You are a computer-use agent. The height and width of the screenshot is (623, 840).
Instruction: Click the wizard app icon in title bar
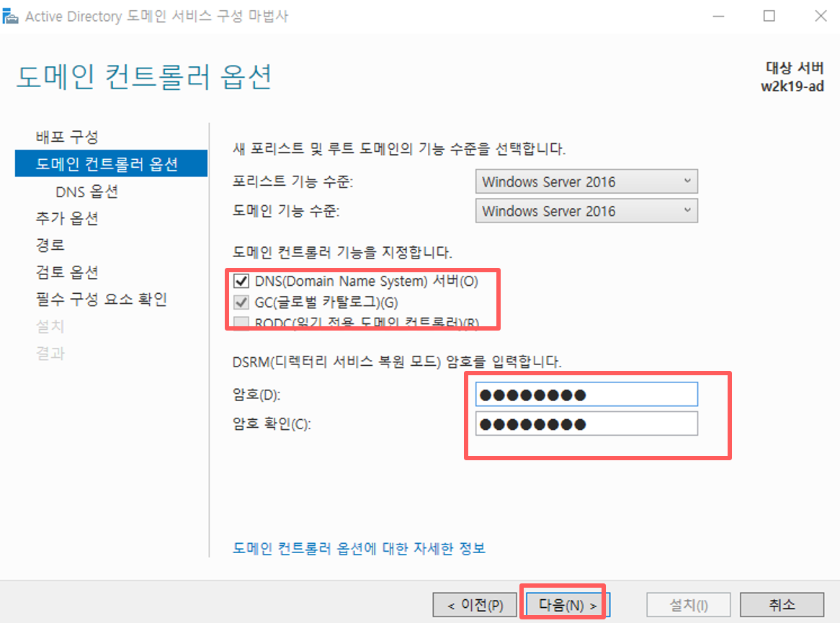click(x=10, y=16)
